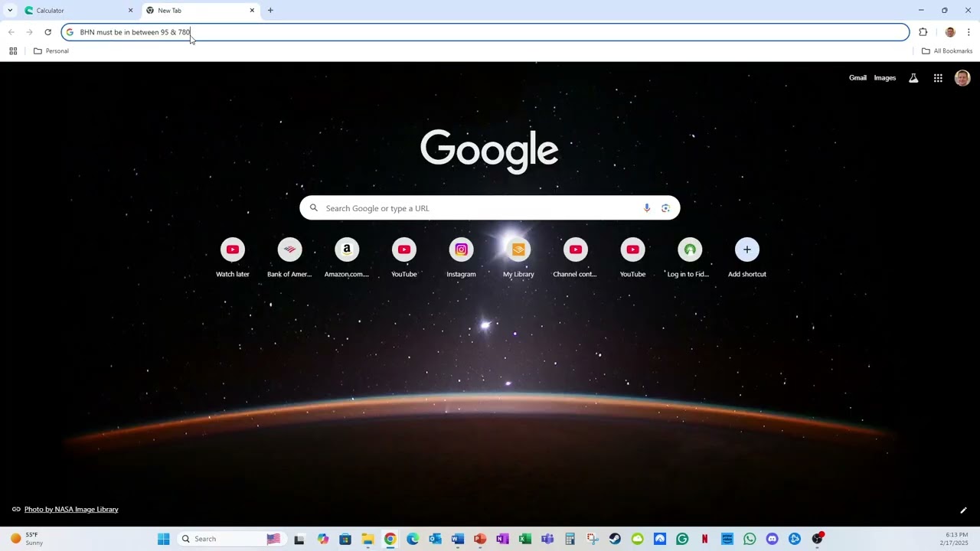Open the Windows Start menu
This screenshot has height=551, width=980.
pyautogui.click(x=163, y=539)
